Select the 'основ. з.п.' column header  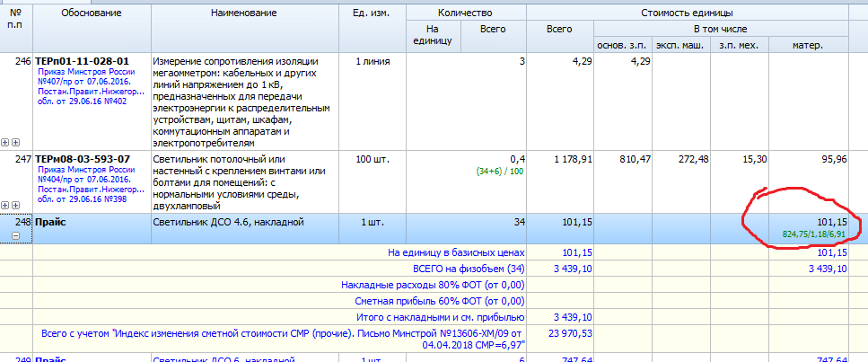[623, 46]
